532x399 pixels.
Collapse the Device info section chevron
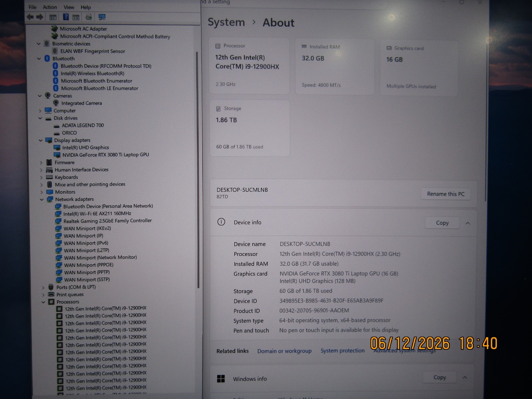point(467,223)
